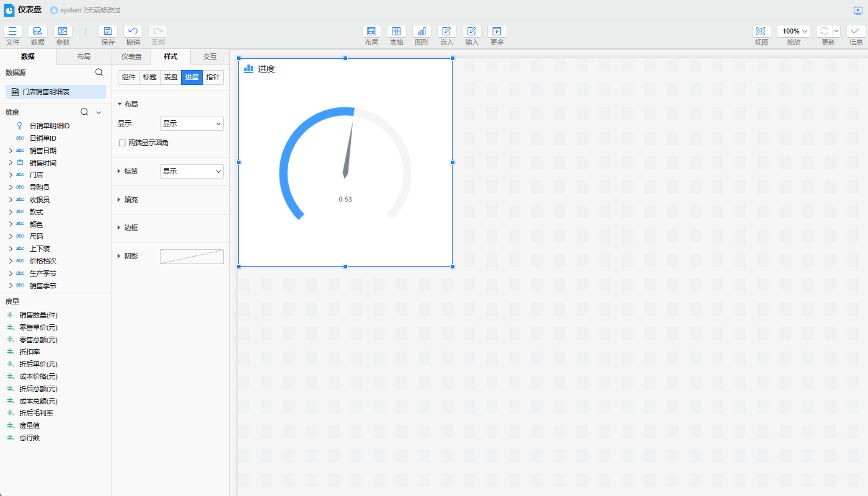868x496 pixels.
Task: Open the Table (表格) component icon
Action: pos(396,32)
